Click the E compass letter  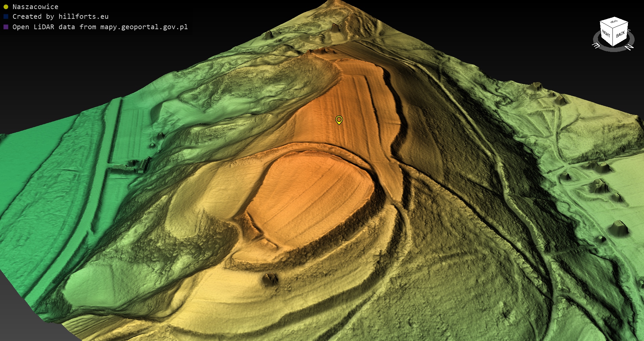point(596,45)
